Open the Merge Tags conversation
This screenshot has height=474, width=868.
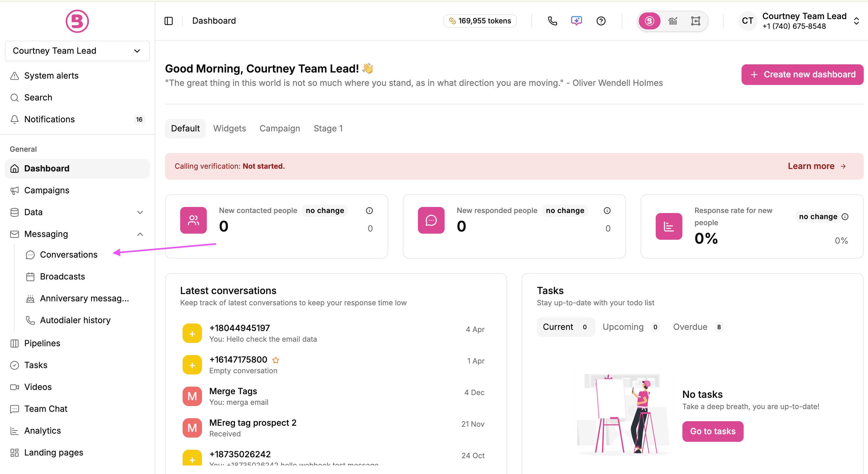click(334, 396)
